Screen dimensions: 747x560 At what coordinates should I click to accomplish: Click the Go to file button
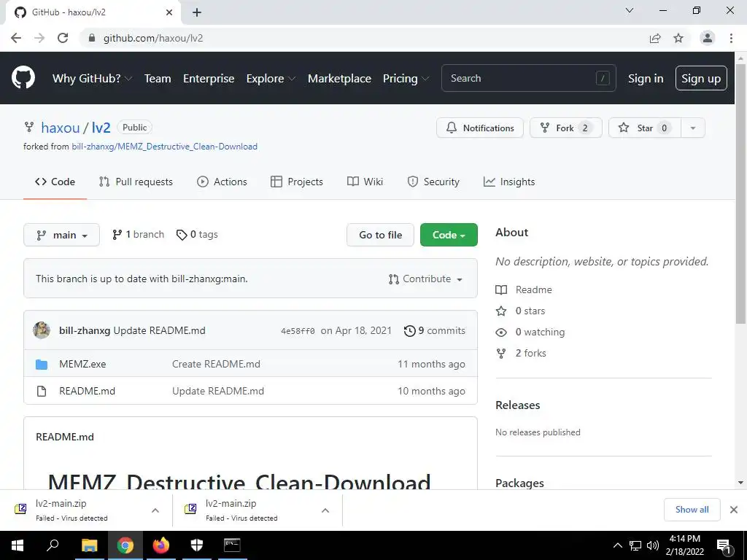tap(380, 235)
